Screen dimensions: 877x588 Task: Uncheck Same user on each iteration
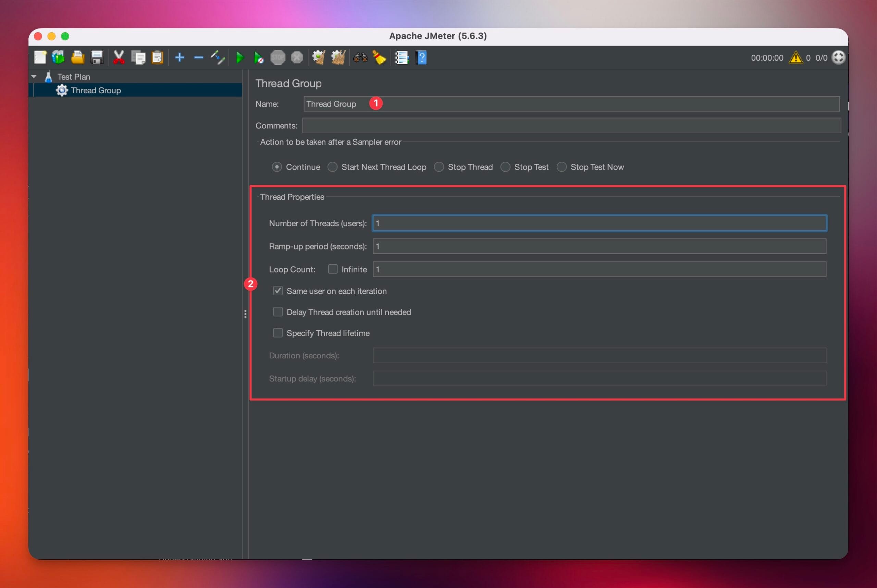pyautogui.click(x=277, y=291)
